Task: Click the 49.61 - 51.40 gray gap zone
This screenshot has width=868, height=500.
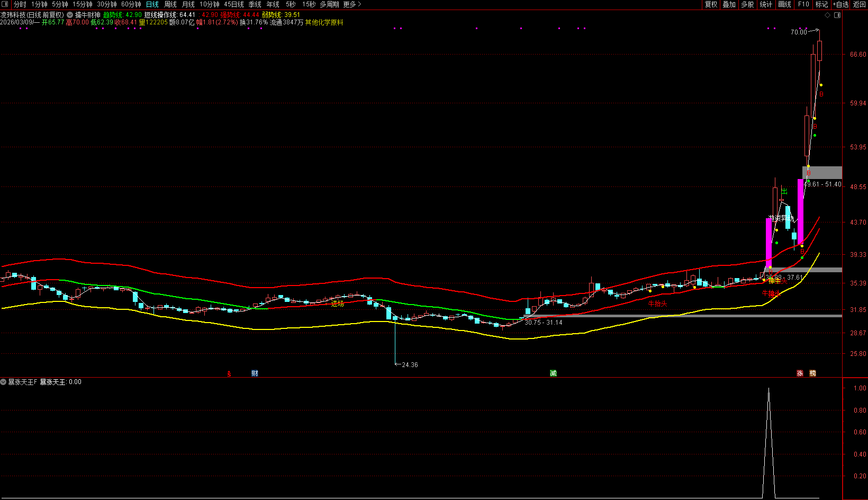Action: pyautogui.click(x=822, y=173)
